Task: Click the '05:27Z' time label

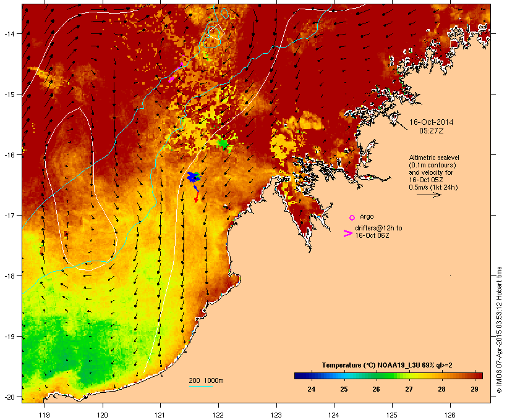Action: [432, 131]
